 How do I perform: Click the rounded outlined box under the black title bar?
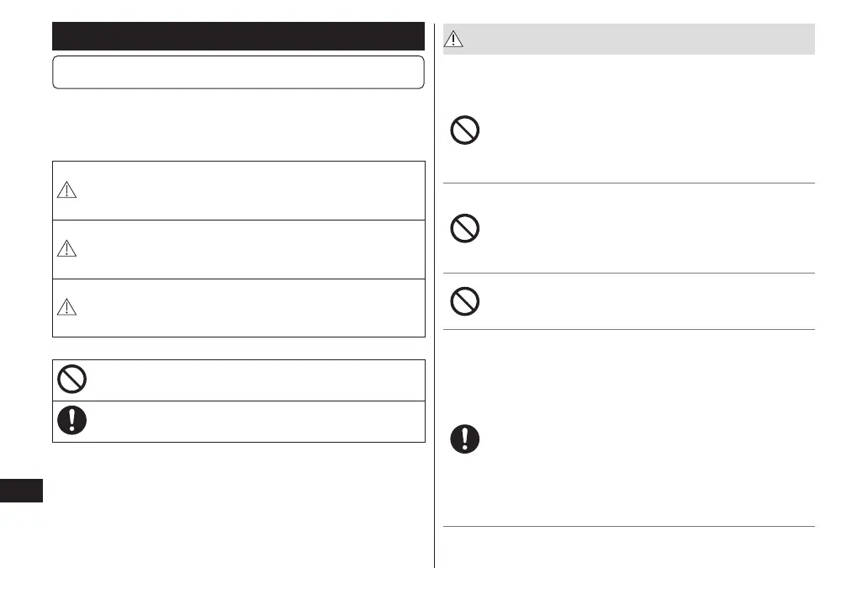238,72
